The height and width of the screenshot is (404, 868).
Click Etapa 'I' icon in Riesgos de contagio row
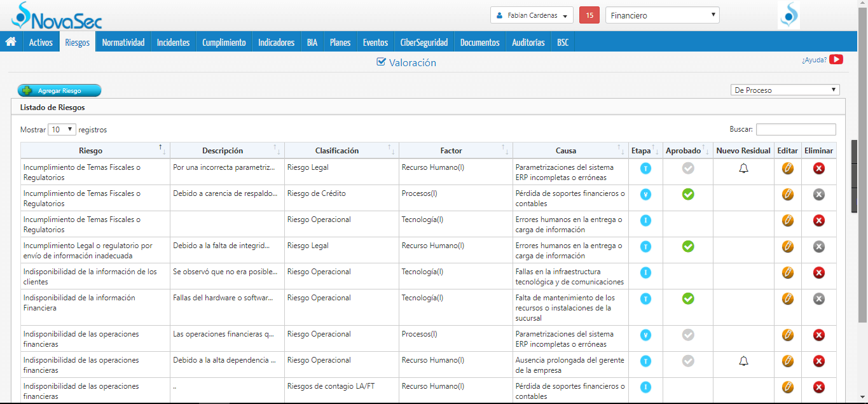[645, 387]
